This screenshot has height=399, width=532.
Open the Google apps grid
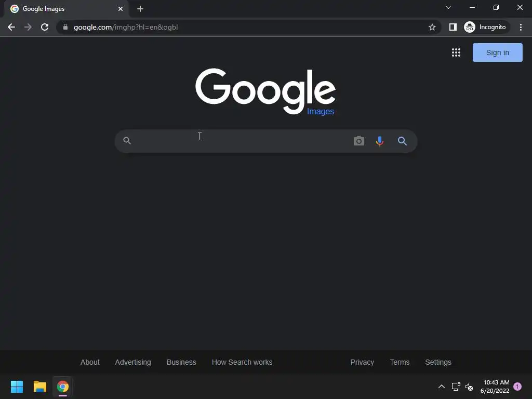click(x=456, y=52)
